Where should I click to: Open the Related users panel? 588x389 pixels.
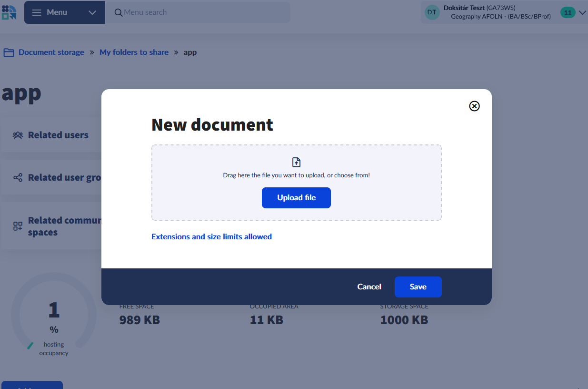click(51, 135)
